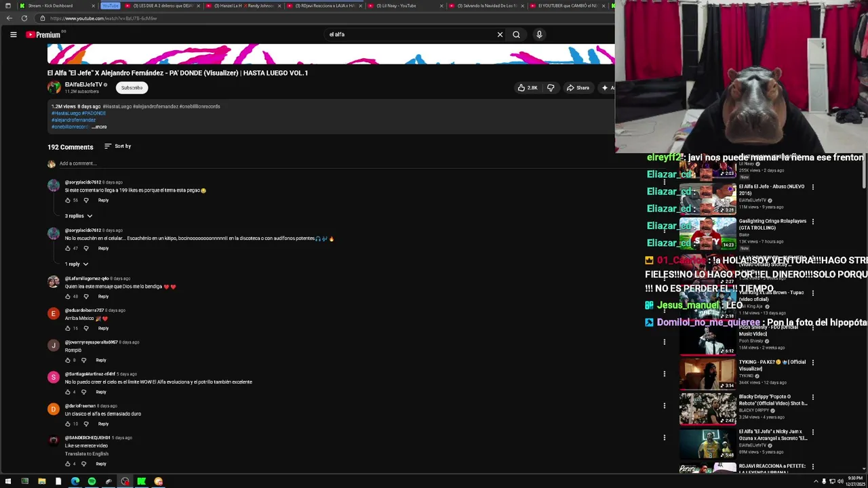This screenshot has height=488, width=868.
Task: Open File Explorer from the taskbar
Action: coord(41,481)
